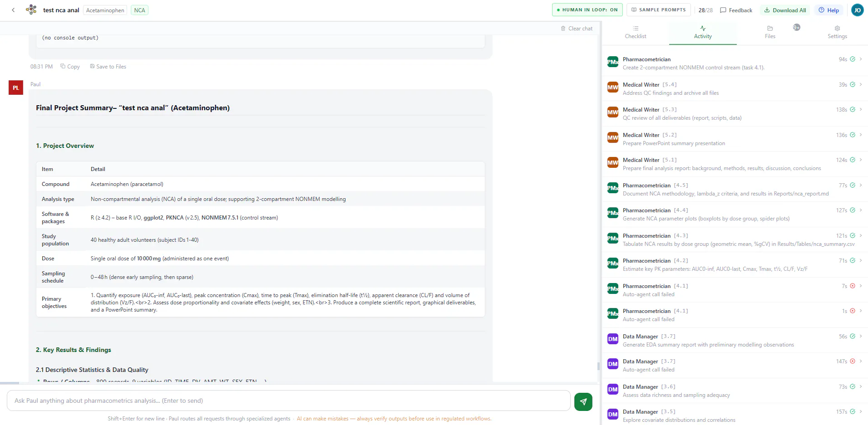Click Pharmacometrician avatar for task 4.5

pyautogui.click(x=613, y=188)
